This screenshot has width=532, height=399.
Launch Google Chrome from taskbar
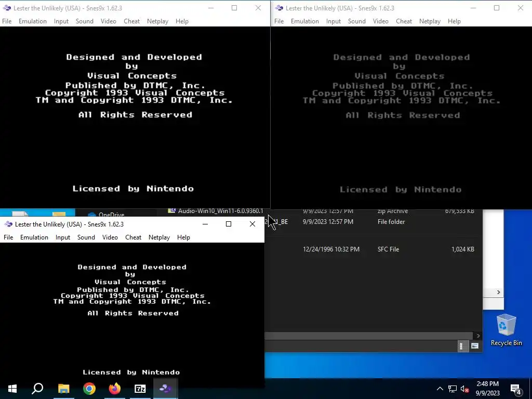coord(89,389)
